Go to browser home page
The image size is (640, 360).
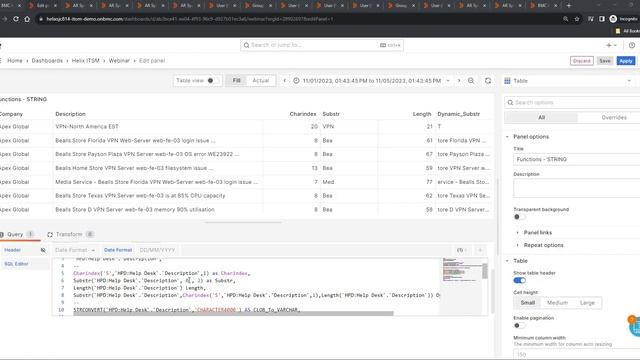pyautogui.click(x=27, y=19)
